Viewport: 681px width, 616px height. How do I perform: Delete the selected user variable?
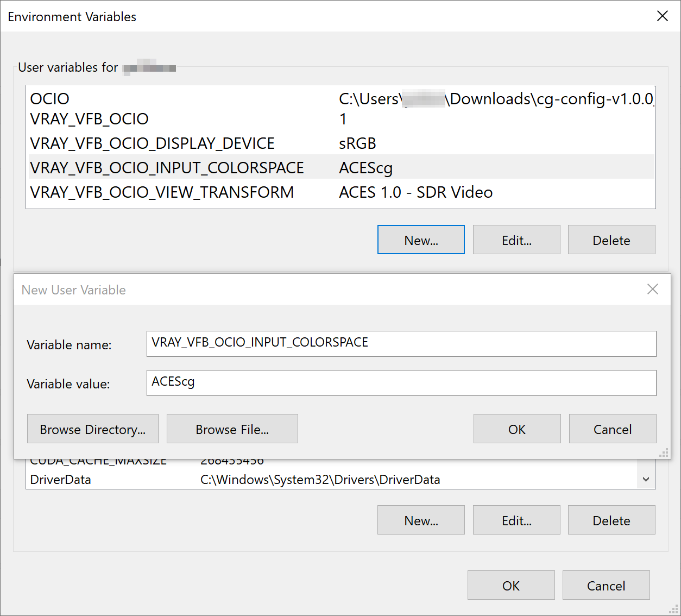pos(611,240)
